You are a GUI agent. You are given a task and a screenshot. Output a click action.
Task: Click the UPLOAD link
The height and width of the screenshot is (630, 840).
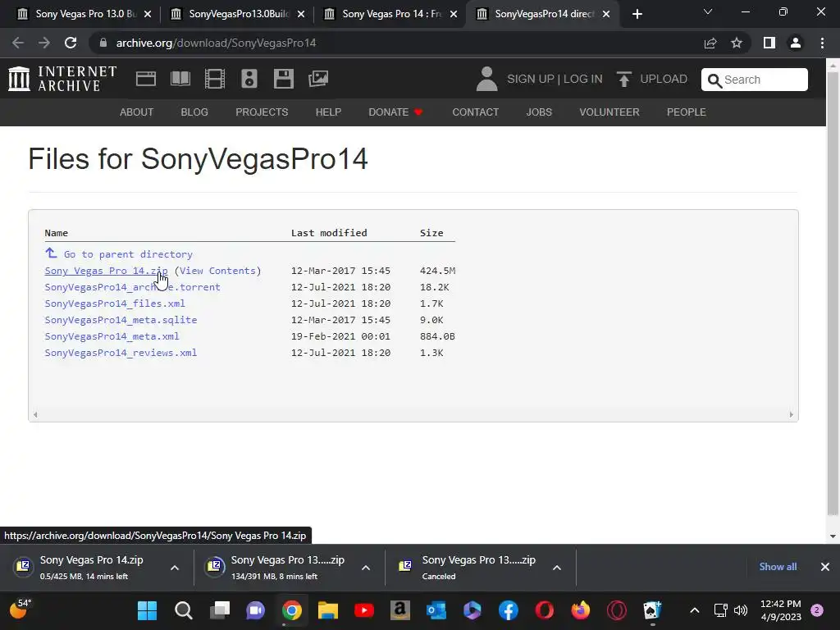coord(663,79)
